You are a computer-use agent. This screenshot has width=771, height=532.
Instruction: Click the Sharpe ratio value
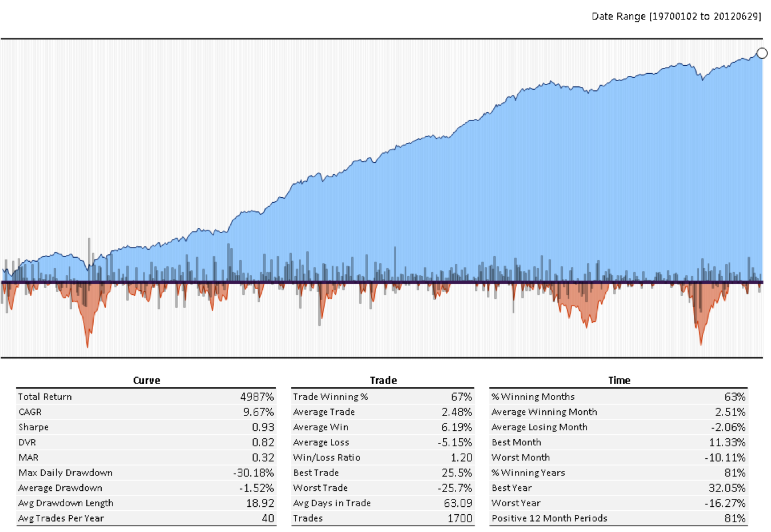[x=263, y=427]
